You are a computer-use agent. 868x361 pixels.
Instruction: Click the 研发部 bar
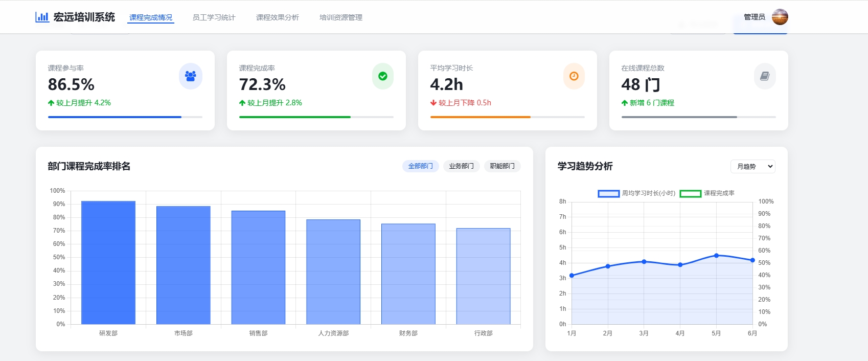108,263
